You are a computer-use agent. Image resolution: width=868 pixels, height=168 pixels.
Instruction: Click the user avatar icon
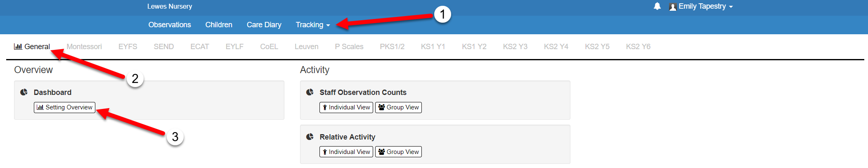point(673,7)
